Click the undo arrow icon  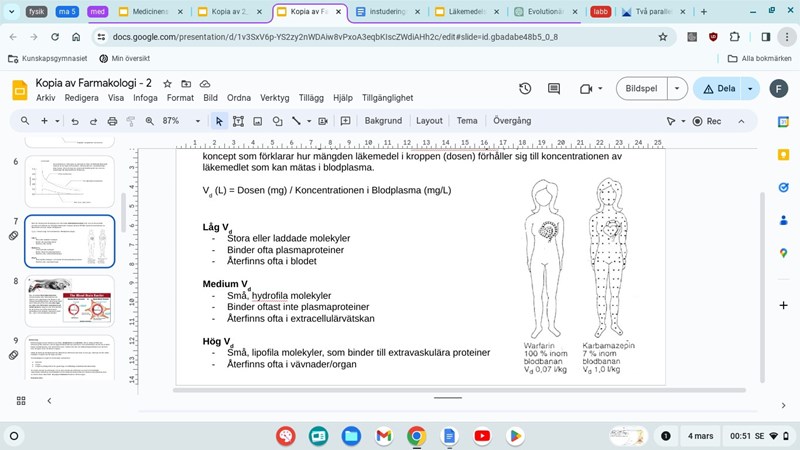pyautogui.click(x=74, y=121)
